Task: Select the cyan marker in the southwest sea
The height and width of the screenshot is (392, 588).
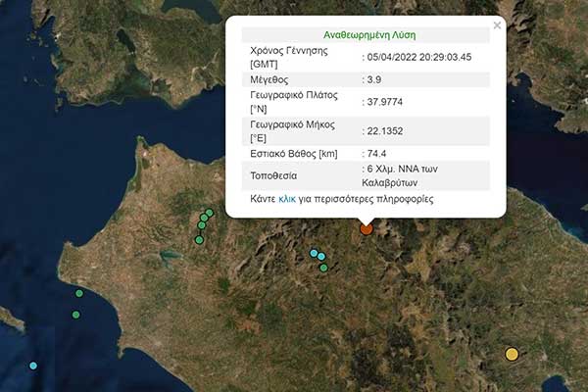Action: (x=33, y=366)
